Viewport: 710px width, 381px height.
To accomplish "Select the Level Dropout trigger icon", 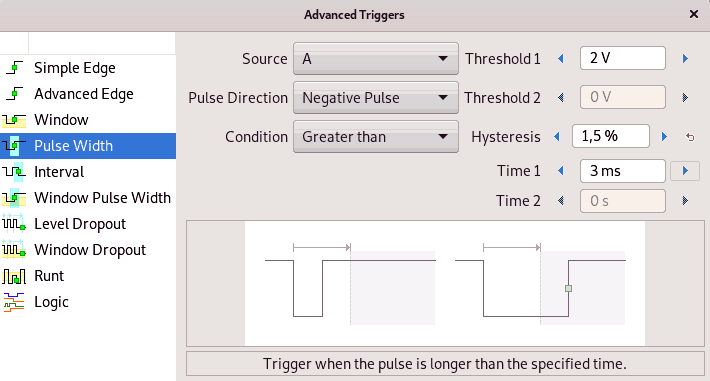I will click(14, 224).
